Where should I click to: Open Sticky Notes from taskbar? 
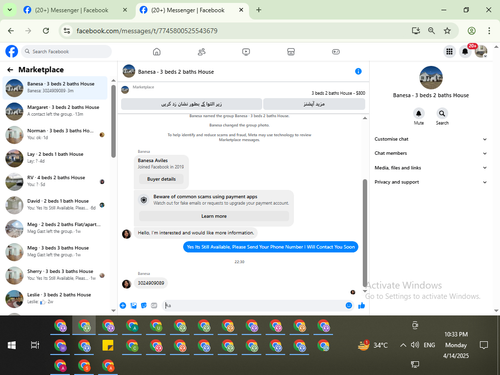(x=108, y=345)
